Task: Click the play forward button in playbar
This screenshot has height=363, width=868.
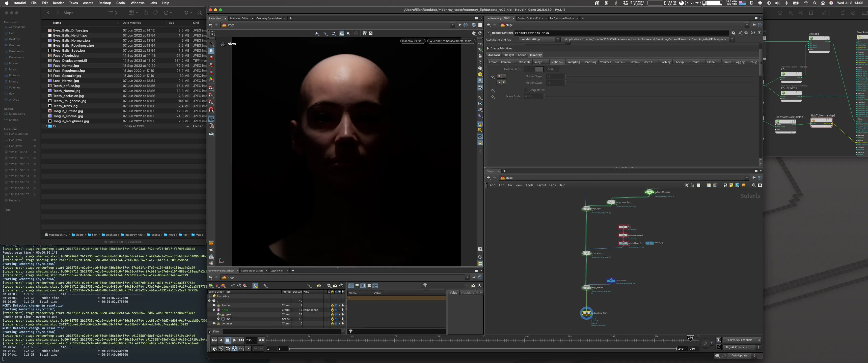Action: coord(234,340)
